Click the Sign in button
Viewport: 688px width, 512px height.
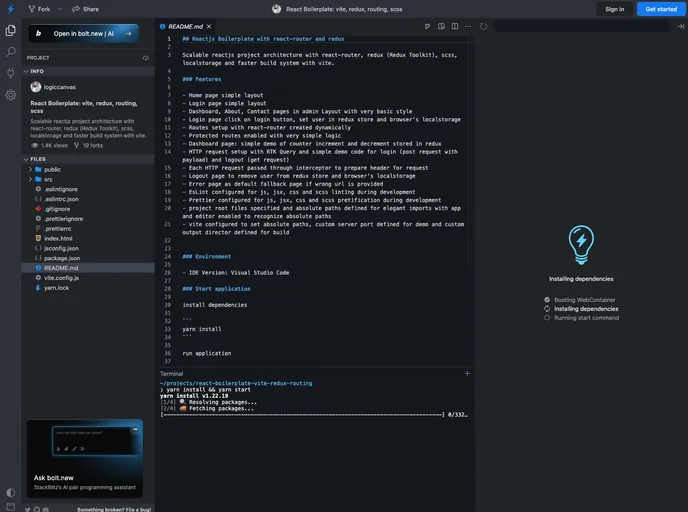[614, 9]
